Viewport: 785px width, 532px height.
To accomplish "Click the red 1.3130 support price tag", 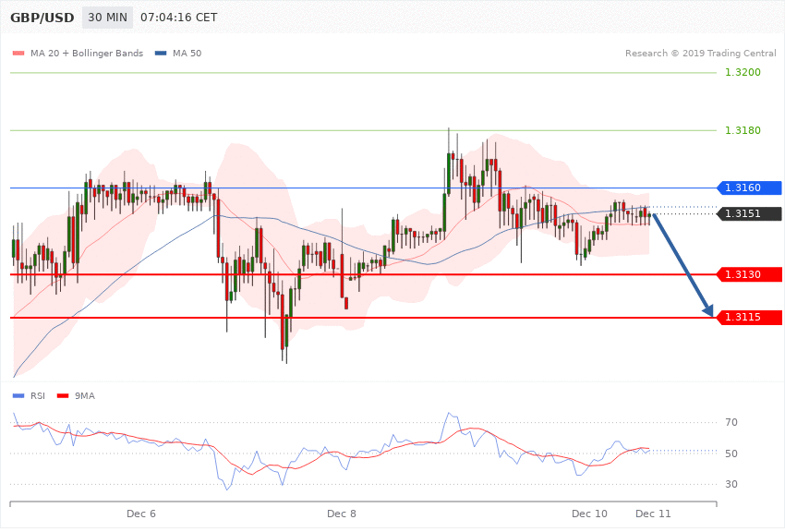I will [x=750, y=274].
